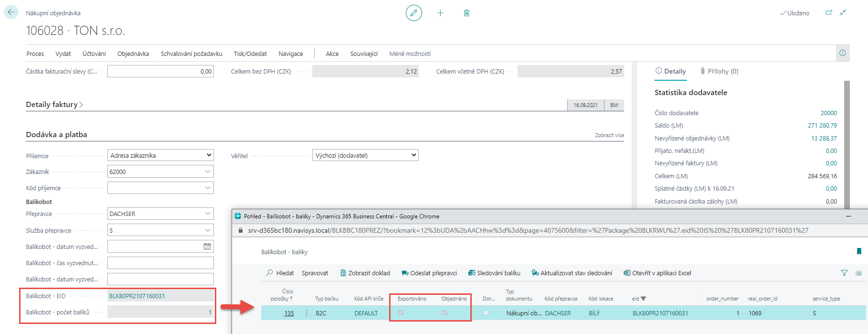Click the trash delete icon
Image resolution: width=868 pixels, height=334 pixels.
[x=466, y=13]
